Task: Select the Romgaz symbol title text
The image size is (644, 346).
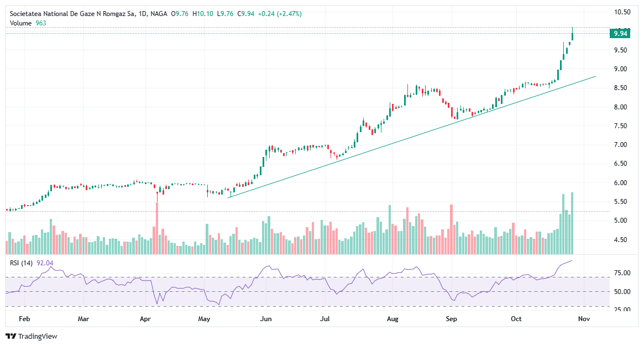Action: coord(72,14)
